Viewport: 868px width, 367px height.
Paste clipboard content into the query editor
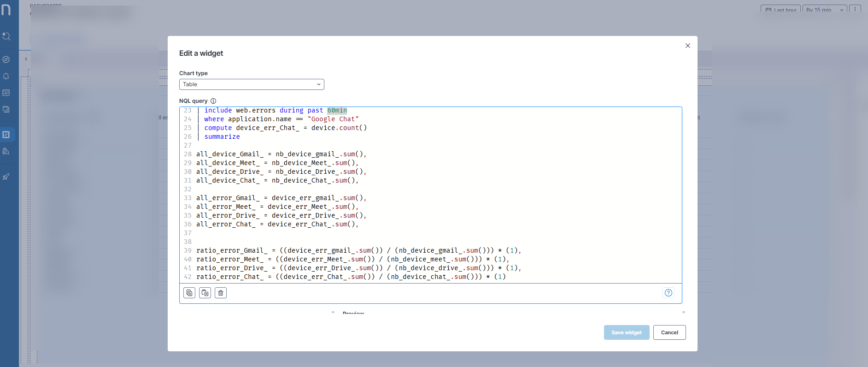click(205, 293)
